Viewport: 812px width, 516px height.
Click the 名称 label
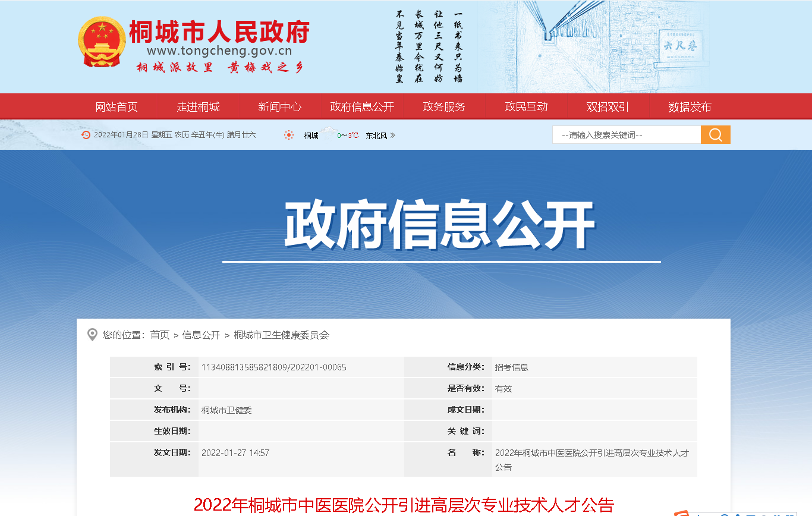pos(466,453)
